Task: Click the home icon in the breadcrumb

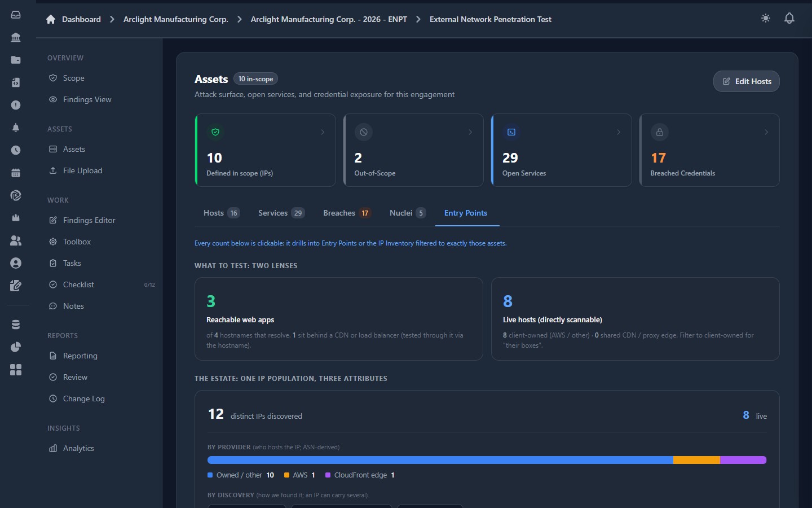Action: [51, 19]
